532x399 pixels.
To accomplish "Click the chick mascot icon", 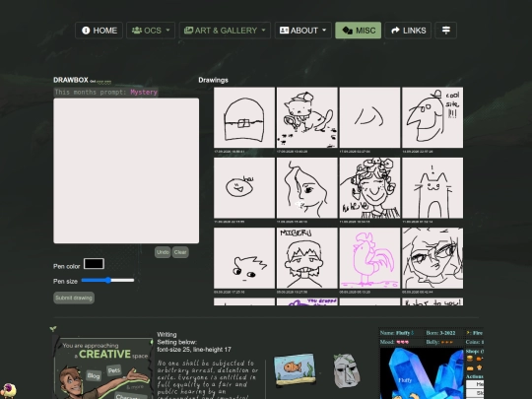I will 8,391.
